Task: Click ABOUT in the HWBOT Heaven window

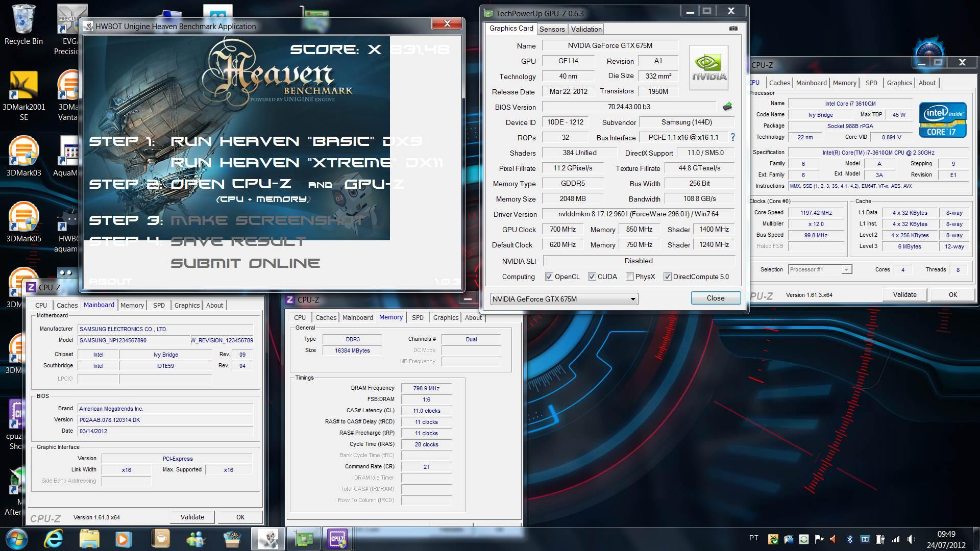Action: (x=110, y=282)
